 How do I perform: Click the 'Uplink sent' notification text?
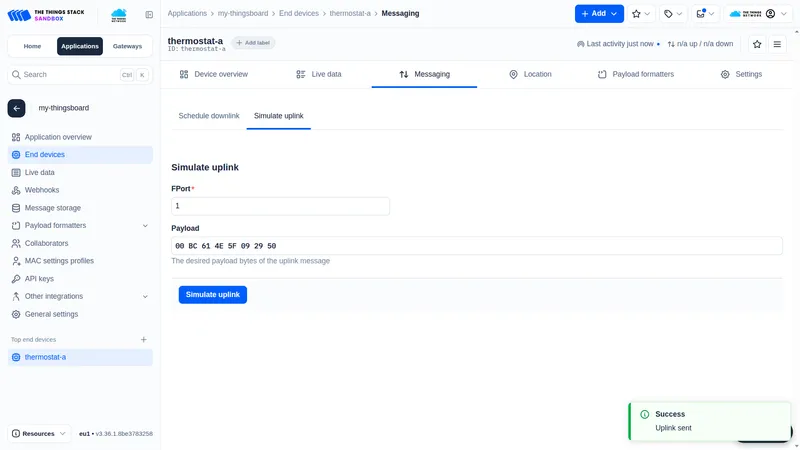click(x=673, y=428)
